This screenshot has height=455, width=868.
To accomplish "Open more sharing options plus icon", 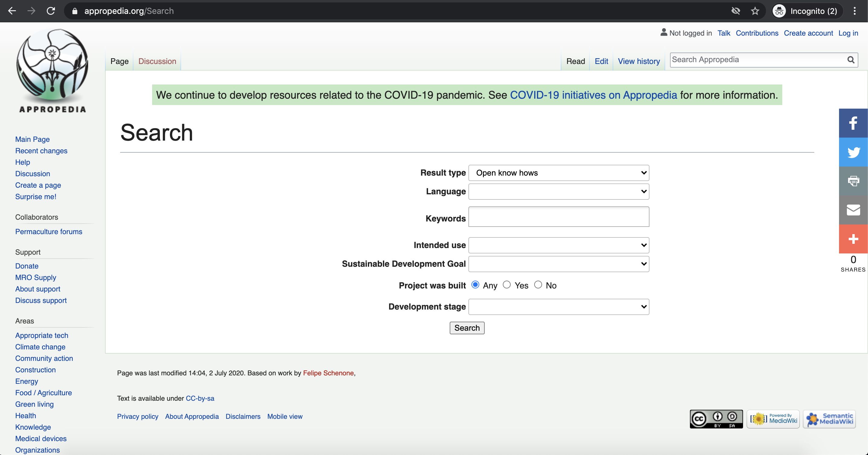I will pyautogui.click(x=853, y=239).
